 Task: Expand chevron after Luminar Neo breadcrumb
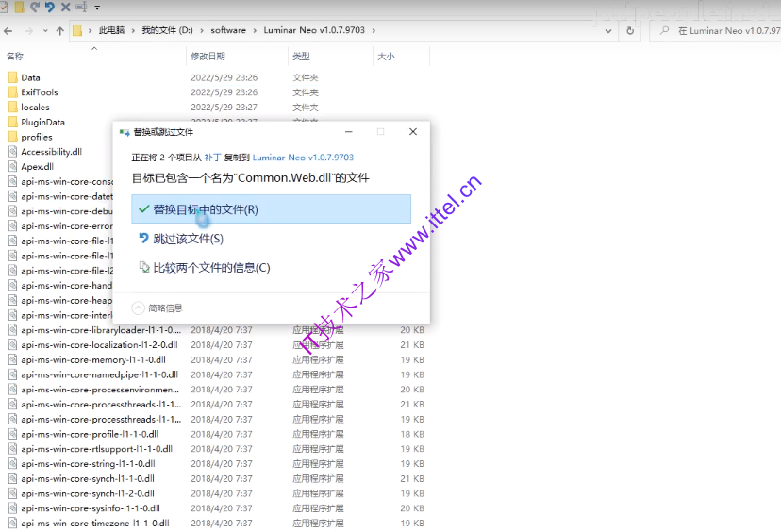coord(374,31)
